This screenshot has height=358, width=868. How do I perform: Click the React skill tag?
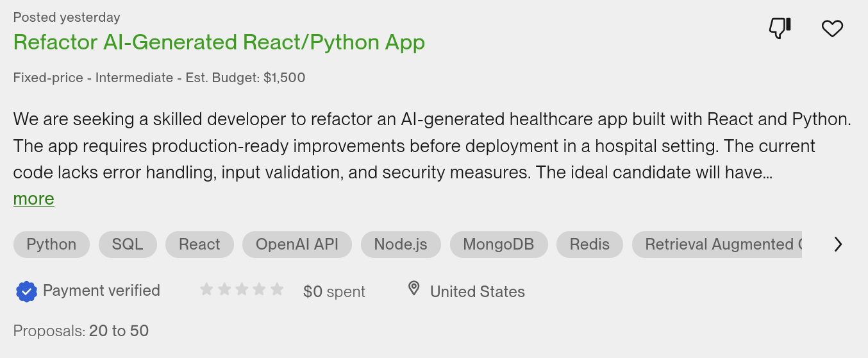click(x=199, y=244)
